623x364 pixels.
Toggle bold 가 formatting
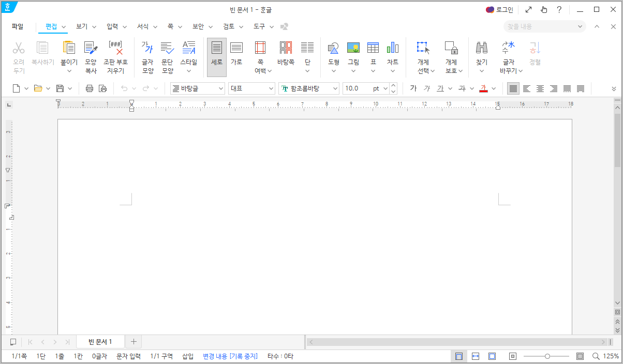pos(413,88)
